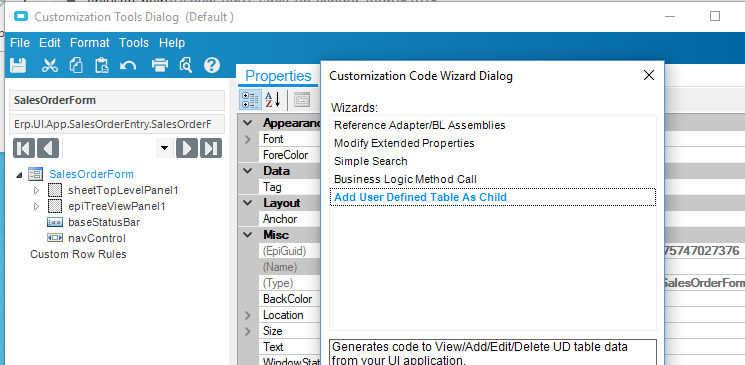This screenshot has width=745, height=365.
Task: Click the Print icon
Action: (160, 65)
